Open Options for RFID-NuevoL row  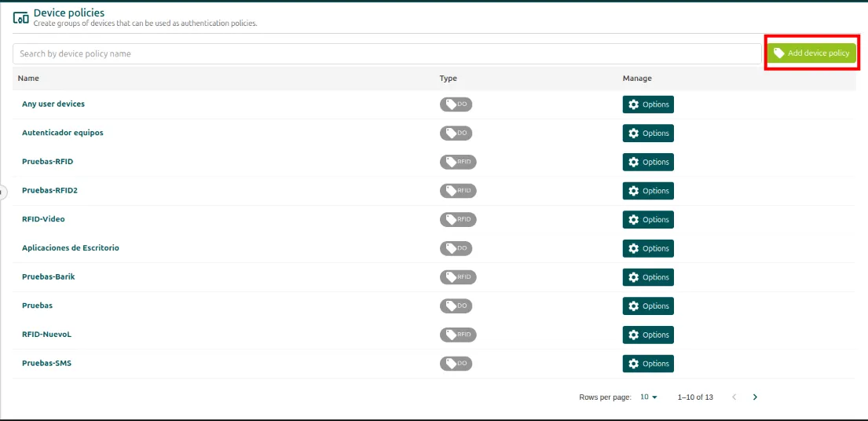(x=648, y=335)
